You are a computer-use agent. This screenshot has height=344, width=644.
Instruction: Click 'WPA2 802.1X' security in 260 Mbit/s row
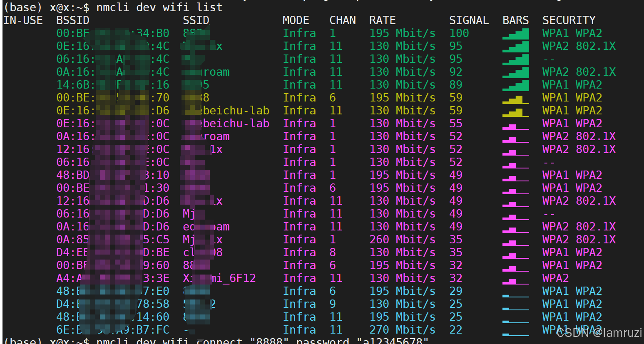[579, 240]
